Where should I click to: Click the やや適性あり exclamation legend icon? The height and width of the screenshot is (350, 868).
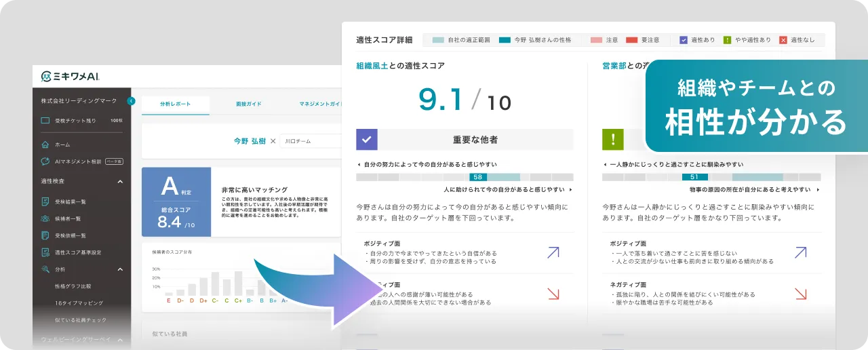tap(728, 40)
